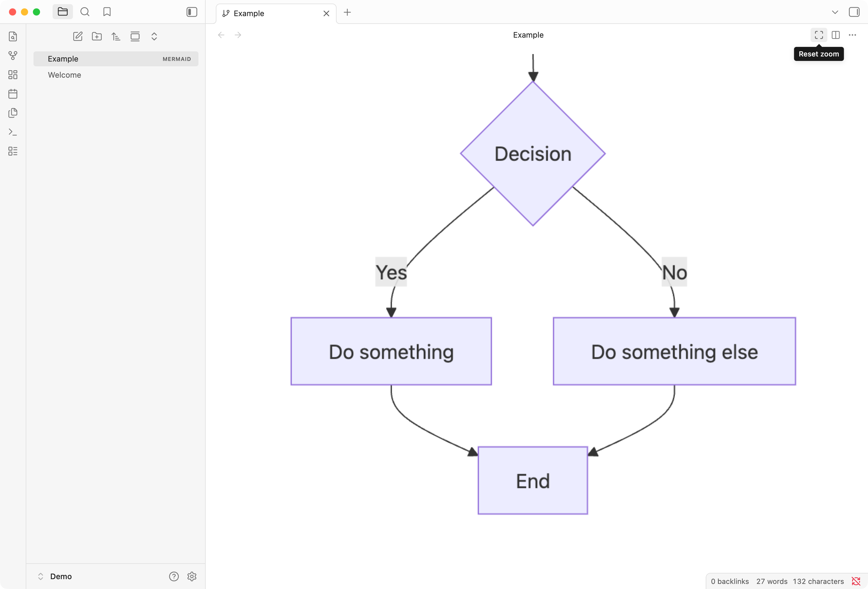Open the tab list dropdown chevron
The height and width of the screenshot is (589, 868).
point(835,12)
